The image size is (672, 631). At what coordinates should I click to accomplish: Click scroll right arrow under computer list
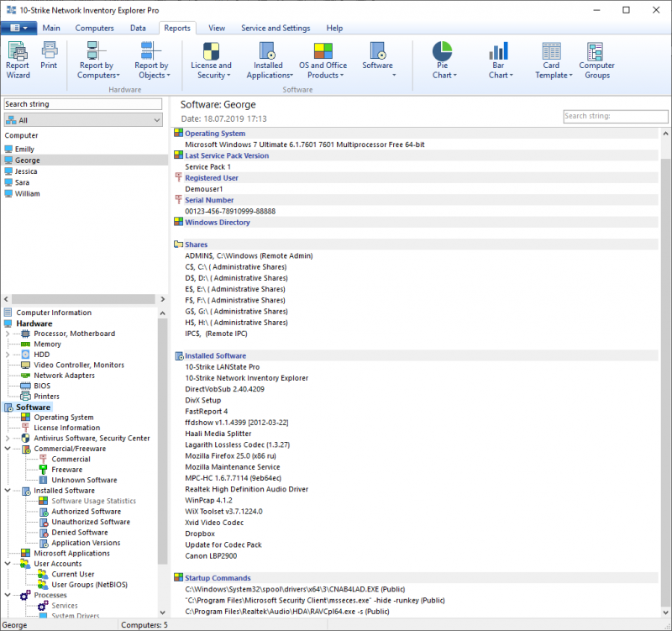pos(162,299)
